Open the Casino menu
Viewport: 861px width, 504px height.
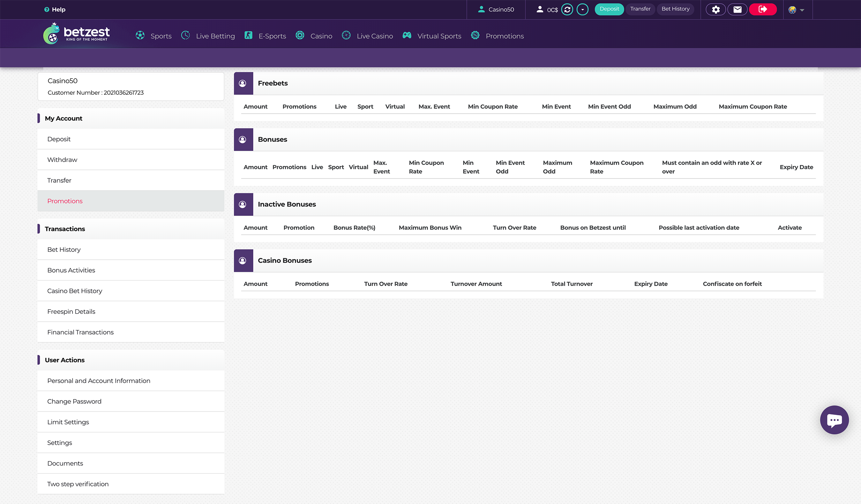point(321,36)
